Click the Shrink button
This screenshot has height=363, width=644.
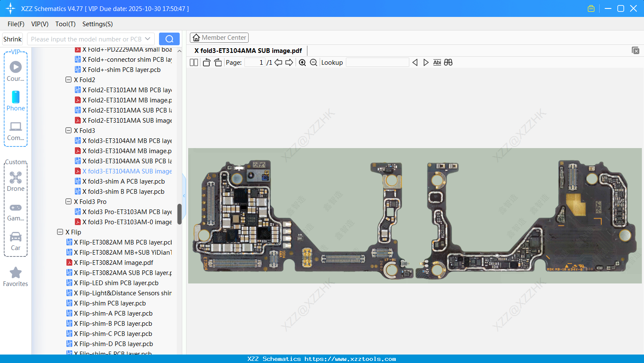coord(13,39)
